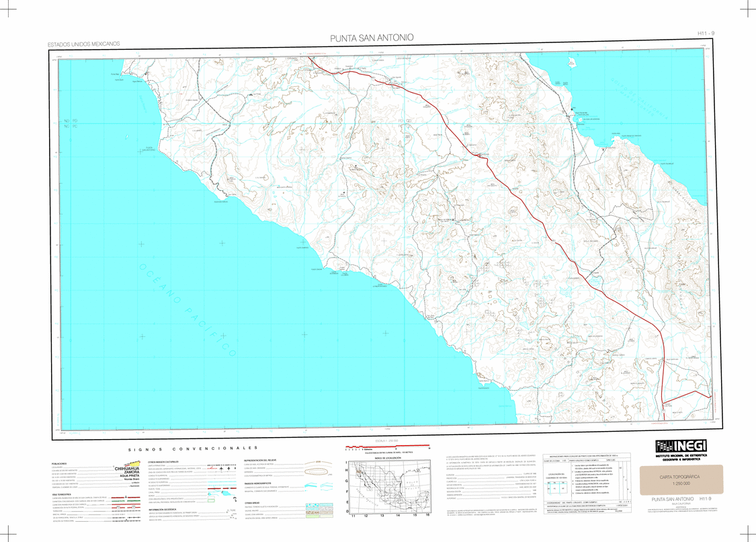Click the 100 000 m grid square locator diagram

point(556,488)
